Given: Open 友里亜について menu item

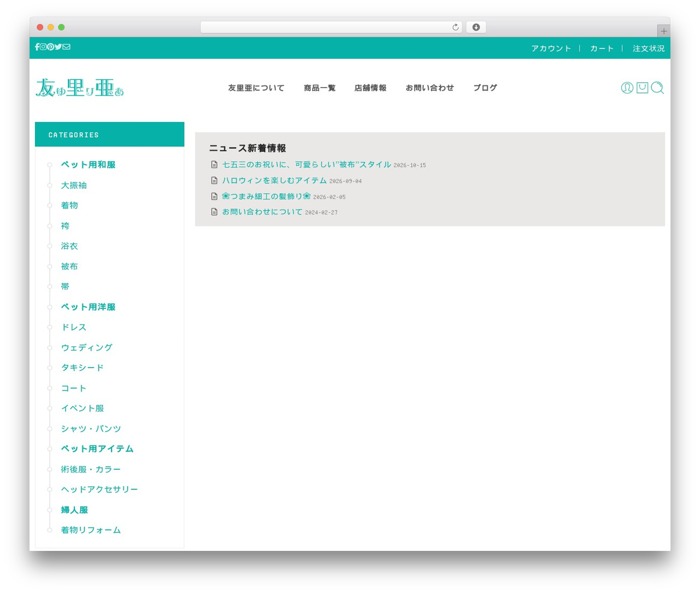Looking at the screenshot, I should tap(256, 88).
